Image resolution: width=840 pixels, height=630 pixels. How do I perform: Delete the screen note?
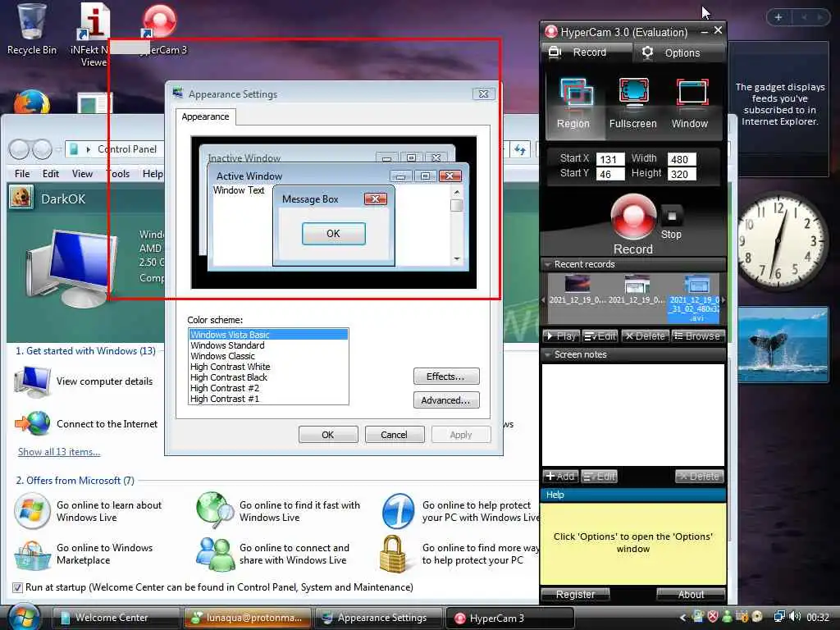pyautogui.click(x=699, y=477)
